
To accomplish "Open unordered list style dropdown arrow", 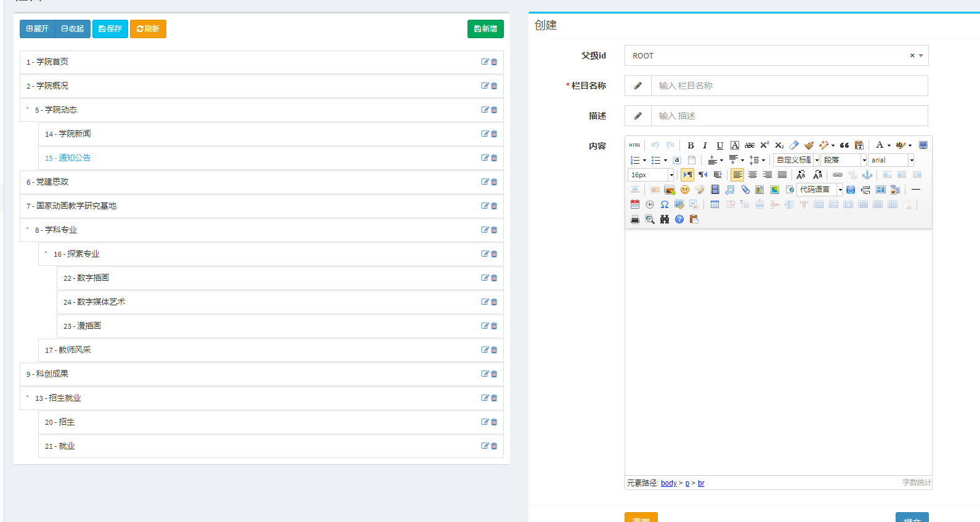I will pyautogui.click(x=666, y=160).
